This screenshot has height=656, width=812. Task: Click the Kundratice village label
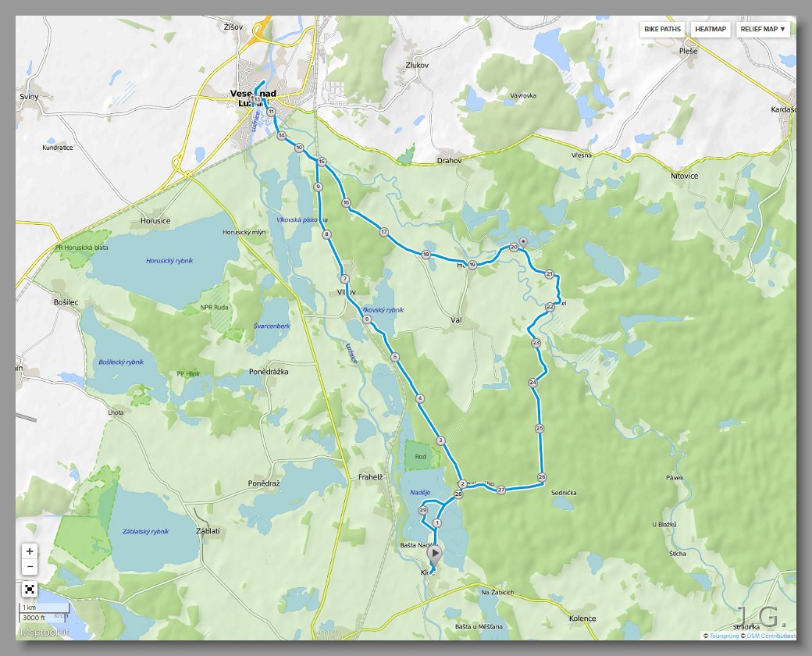[x=58, y=147]
